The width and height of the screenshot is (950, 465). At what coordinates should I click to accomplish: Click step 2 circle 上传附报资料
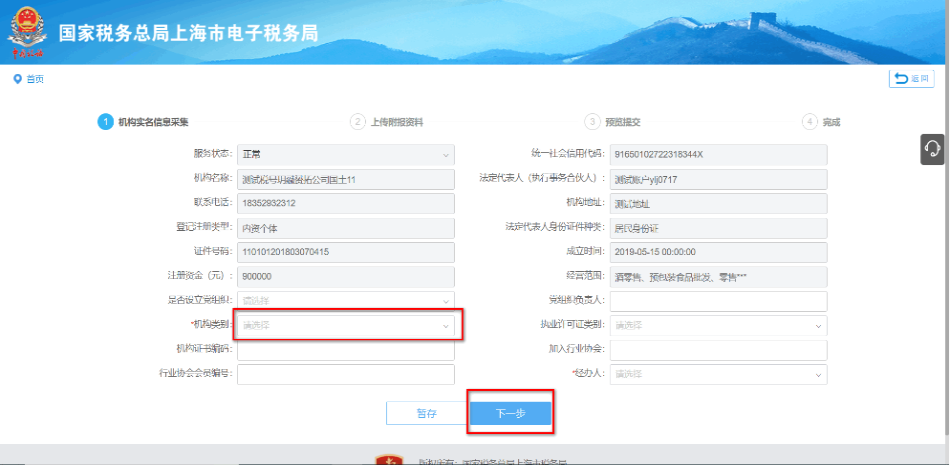pos(358,122)
